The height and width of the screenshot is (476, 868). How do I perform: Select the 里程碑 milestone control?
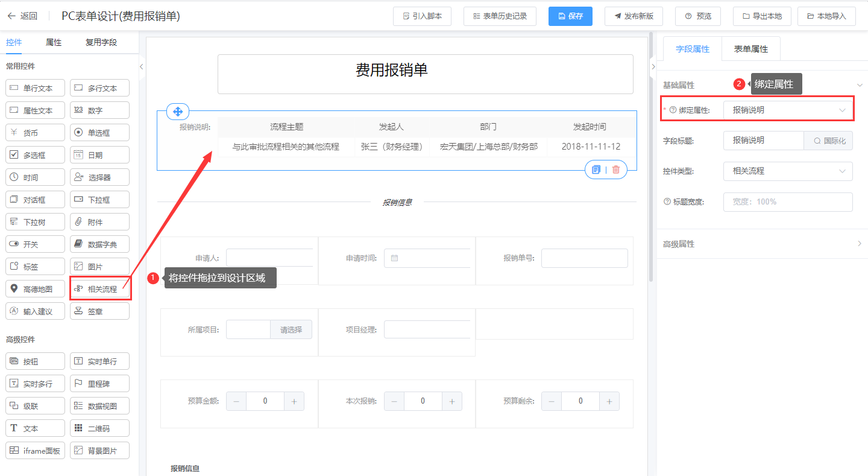99,384
